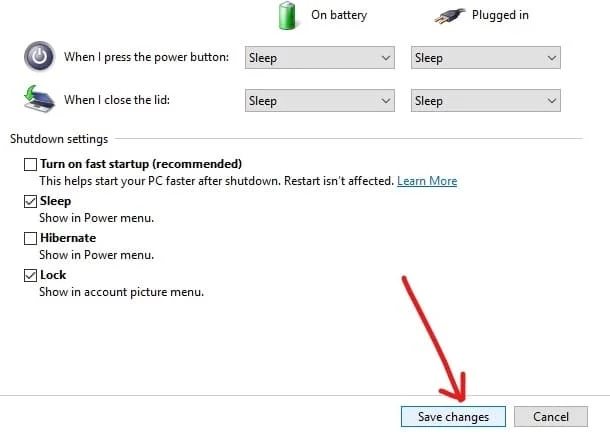Click the Shutdown settings heading

pos(59,139)
